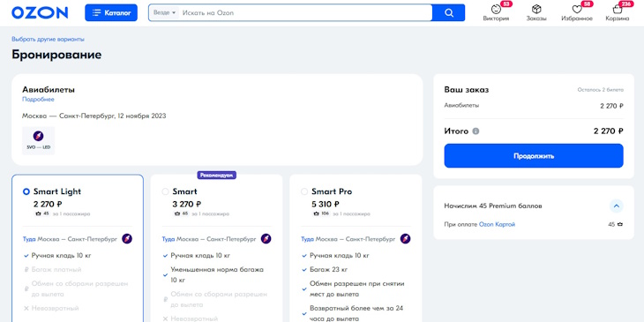The image size is (644, 322).
Task: Open the Виктория profile icon
Action: [x=496, y=9]
